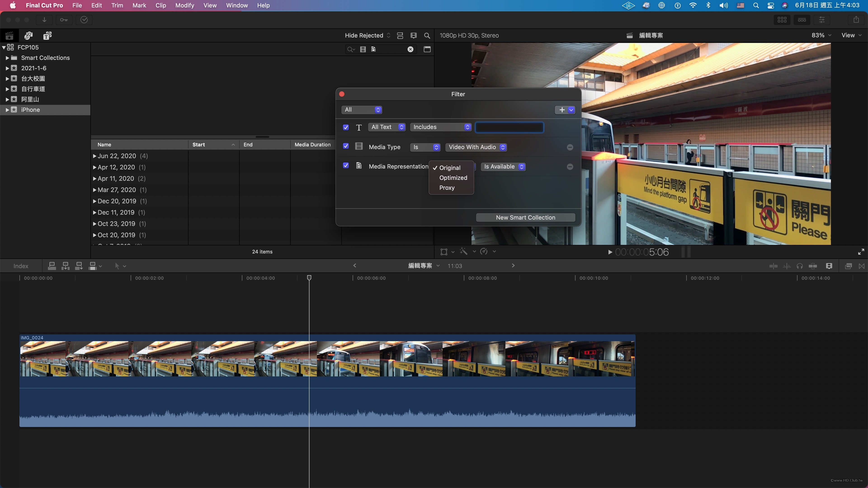Uncheck the Media Representation rule
Image resolution: width=868 pixels, height=488 pixels.
pyautogui.click(x=346, y=165)
